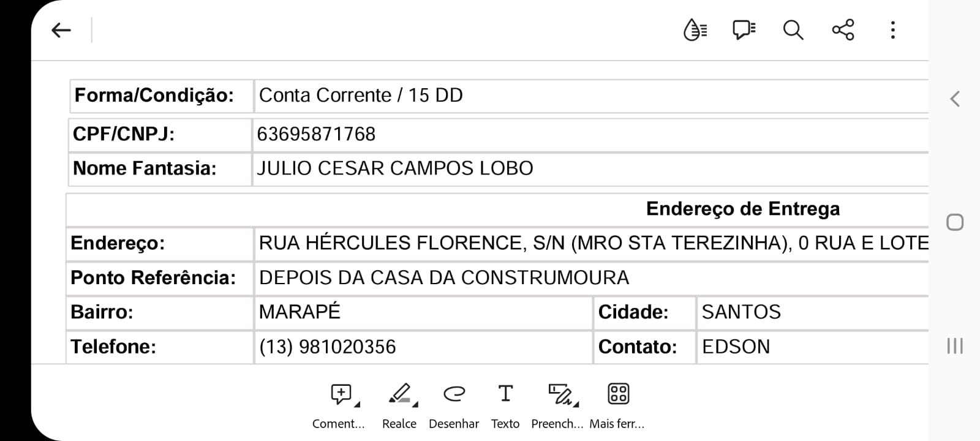Select the Endereço de Entrega header text

coord(743,208)
